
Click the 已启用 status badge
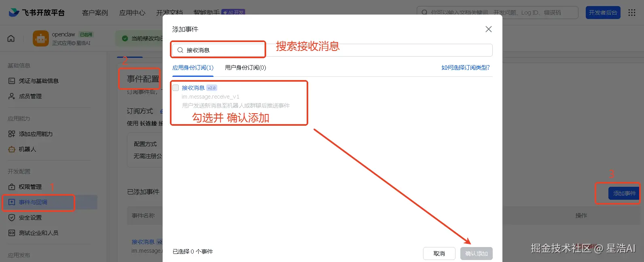click(86, 35)
